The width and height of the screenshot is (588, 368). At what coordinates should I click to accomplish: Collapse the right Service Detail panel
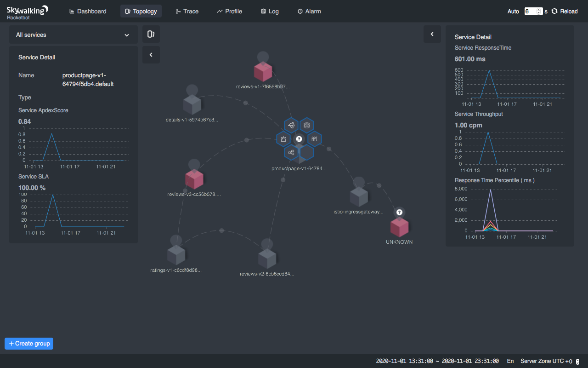[432, 34]
